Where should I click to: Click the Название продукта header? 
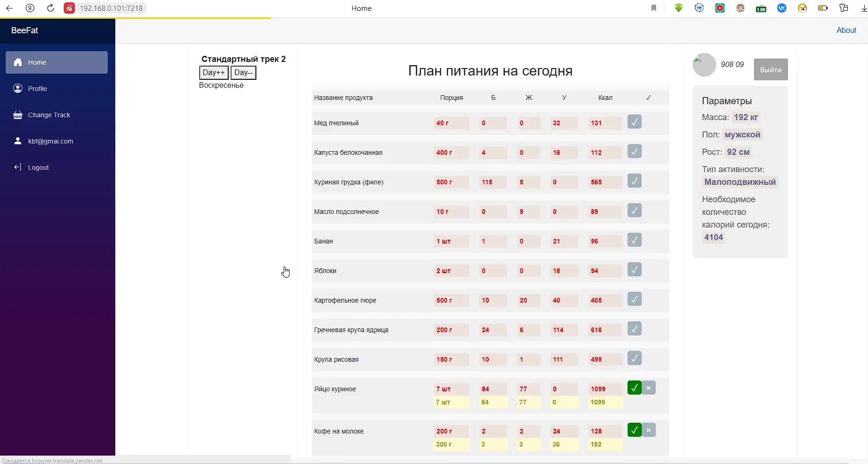(343, 98)
